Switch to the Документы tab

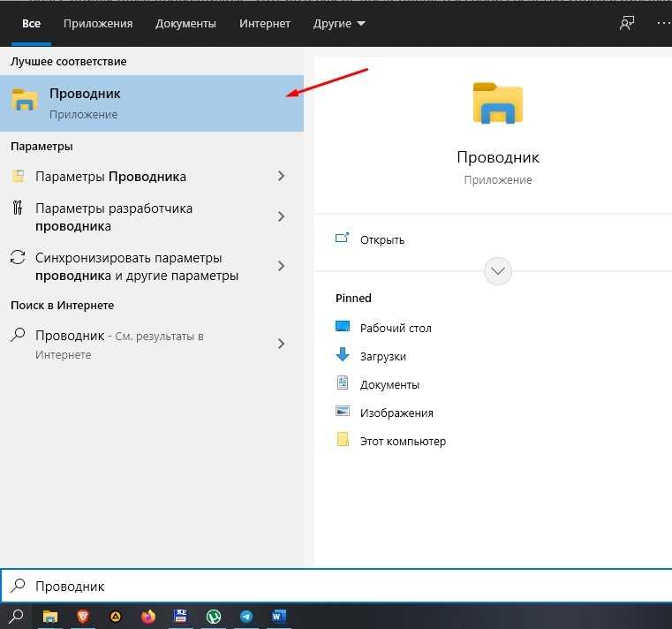(185, 23)
